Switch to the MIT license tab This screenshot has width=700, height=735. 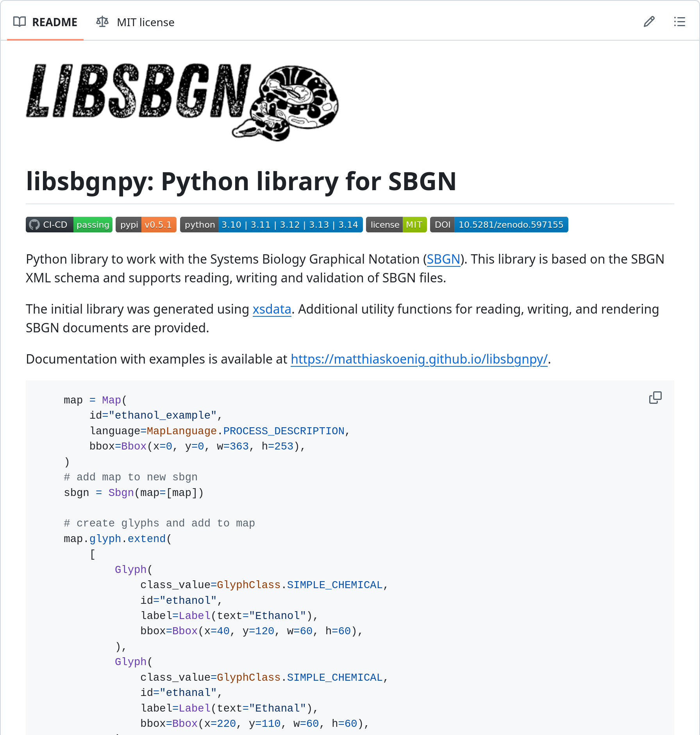(145, 22)
